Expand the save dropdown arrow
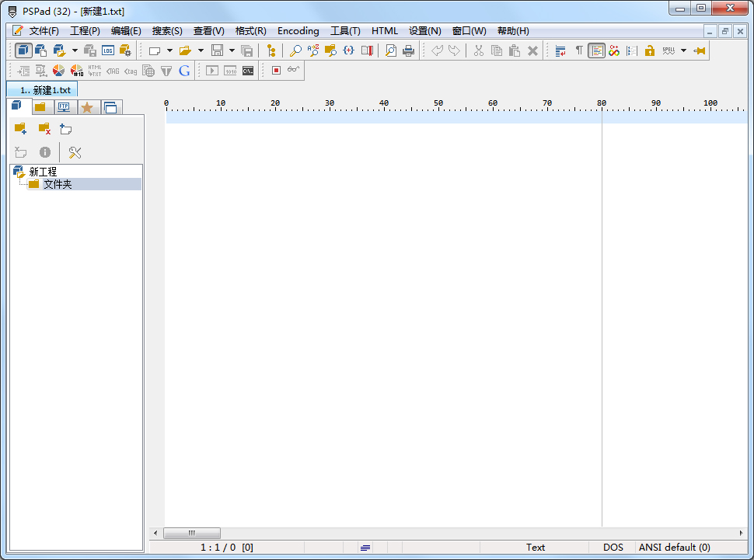The width and height of the screenshot is (754, 560). pos(232,50)
